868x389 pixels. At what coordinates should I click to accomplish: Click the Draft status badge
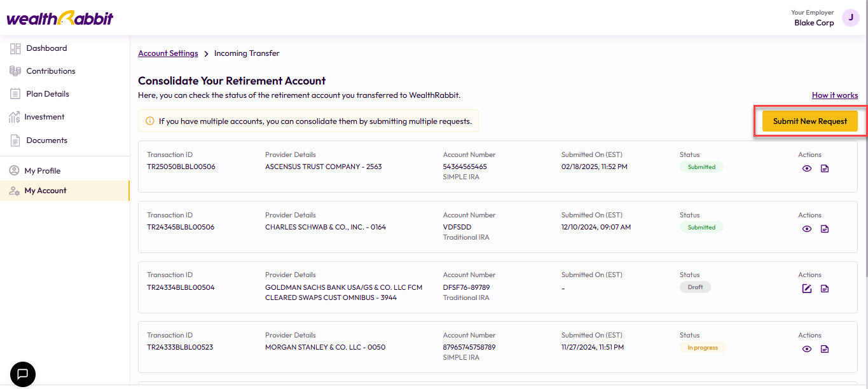tap(695, 287)
